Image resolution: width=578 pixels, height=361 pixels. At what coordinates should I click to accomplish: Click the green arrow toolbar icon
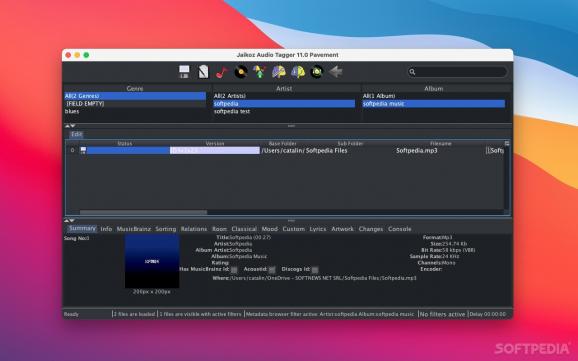260,72
